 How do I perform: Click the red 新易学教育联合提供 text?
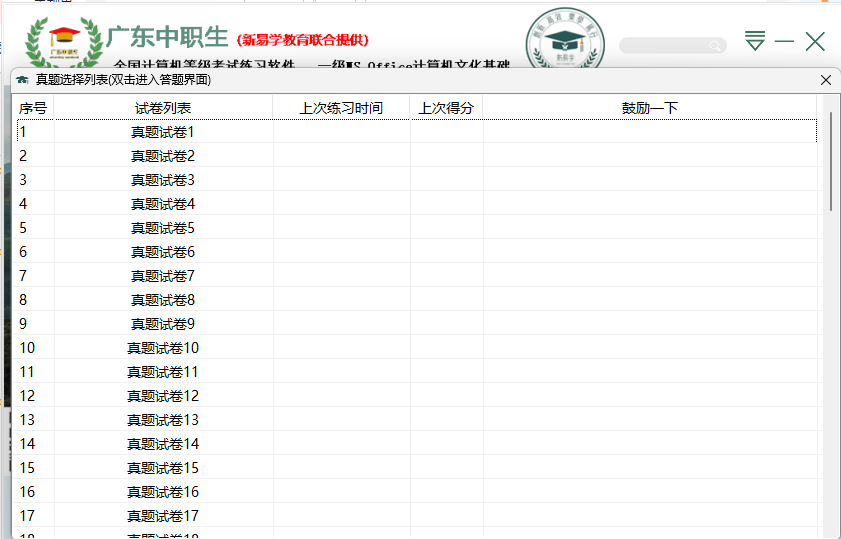303,40
